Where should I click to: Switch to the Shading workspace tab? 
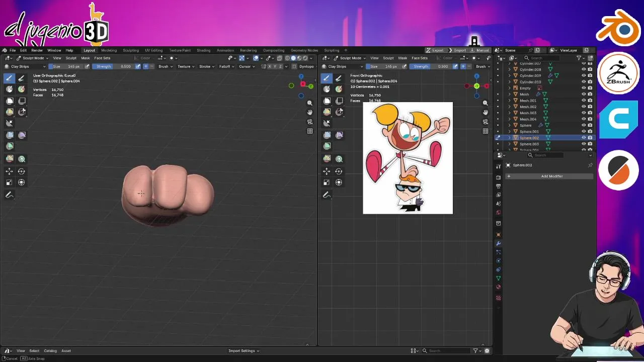204,50
